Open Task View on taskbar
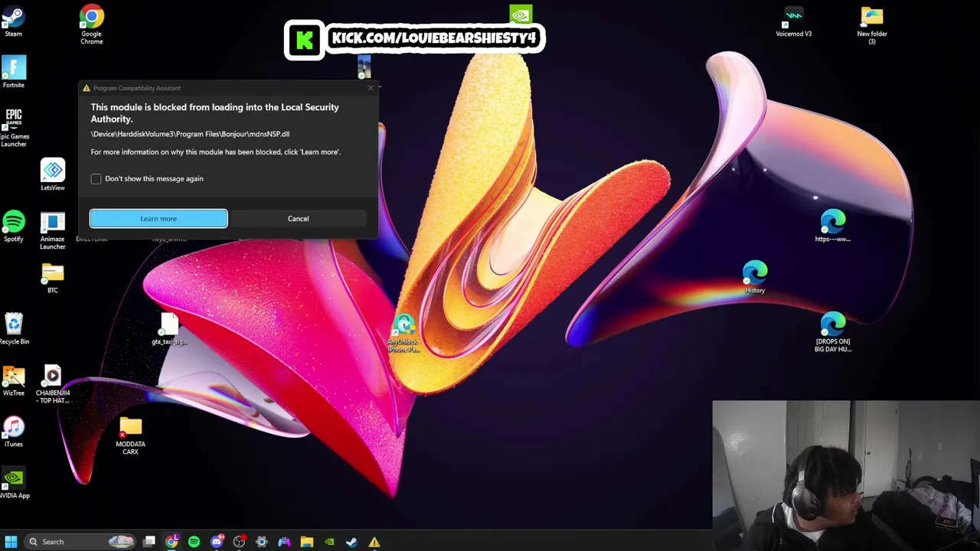 click(x=149, y=542)
